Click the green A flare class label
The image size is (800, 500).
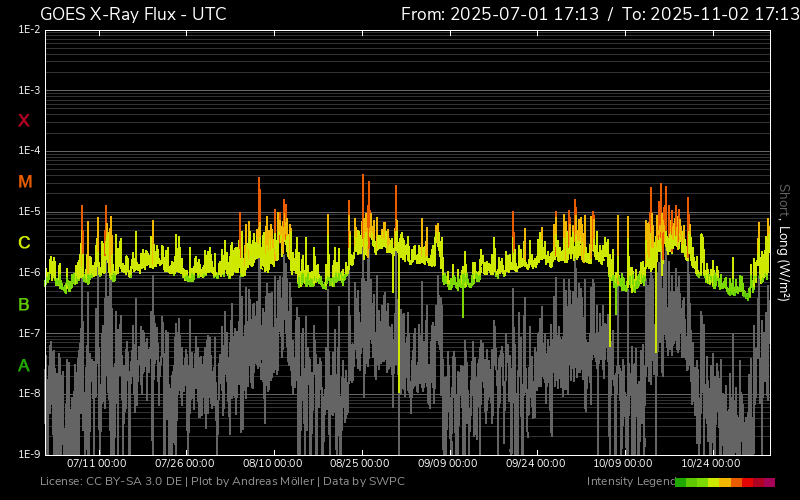pyautogui.click(x=24, y=365)
